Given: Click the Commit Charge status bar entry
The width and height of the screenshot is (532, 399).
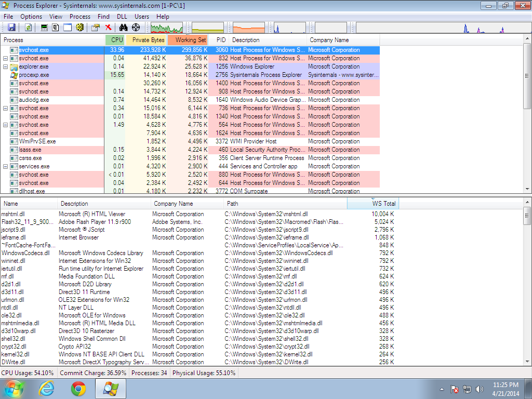Looking at the screenshot, I should [x=93, y=373].
